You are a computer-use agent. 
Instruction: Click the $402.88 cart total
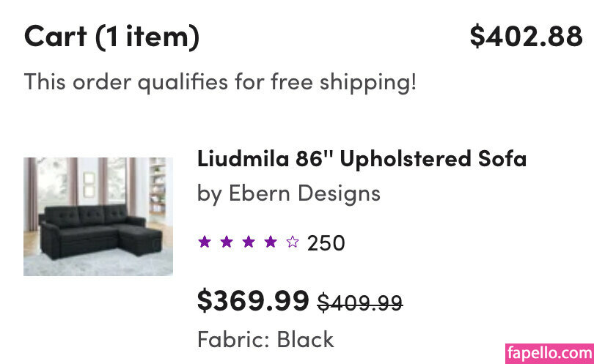[x=526, y=36]
